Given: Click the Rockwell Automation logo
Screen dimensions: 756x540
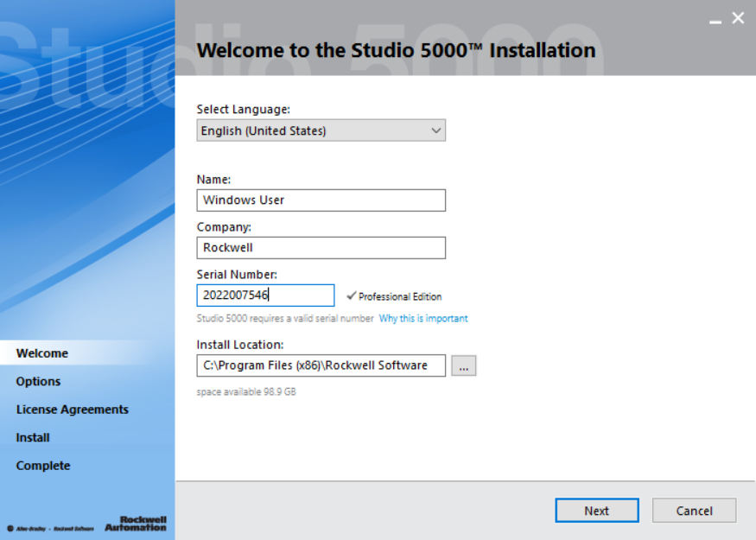Looking at the screenshot, I should click(136, 524).
